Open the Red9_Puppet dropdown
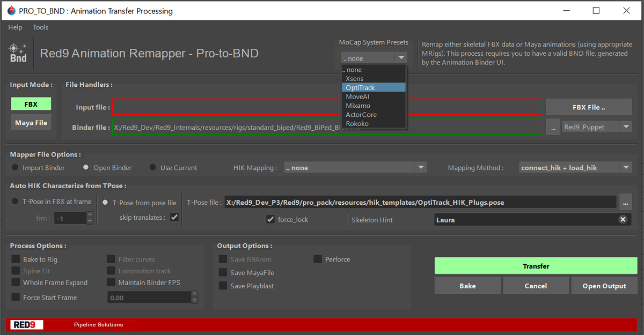 pyautogui.click(x=597, y=127)
